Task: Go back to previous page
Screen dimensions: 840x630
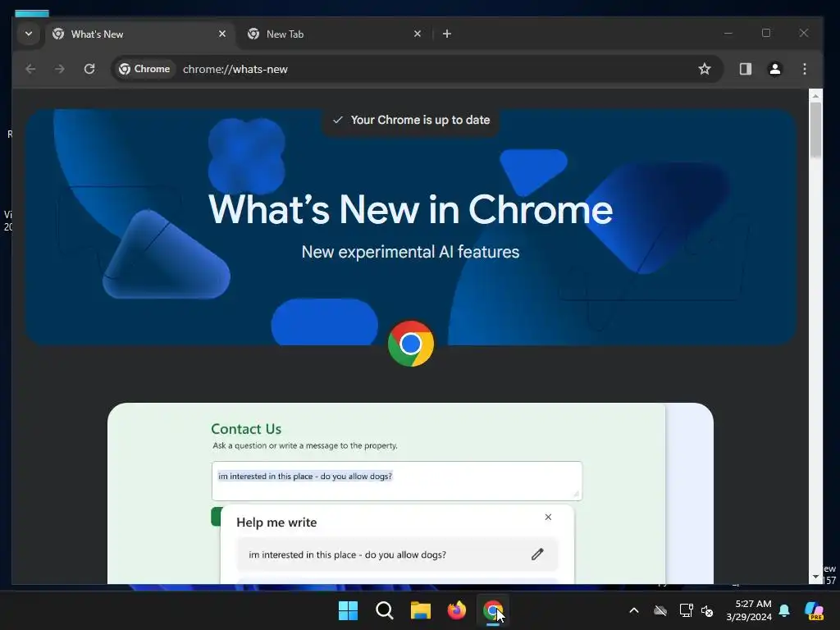Action: pos(30,69)
